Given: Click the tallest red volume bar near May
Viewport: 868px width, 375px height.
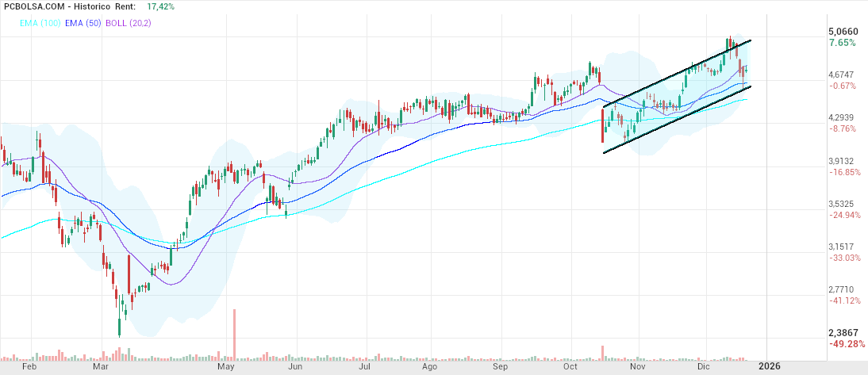Looking at the screenshot, I should click(235, 335).
